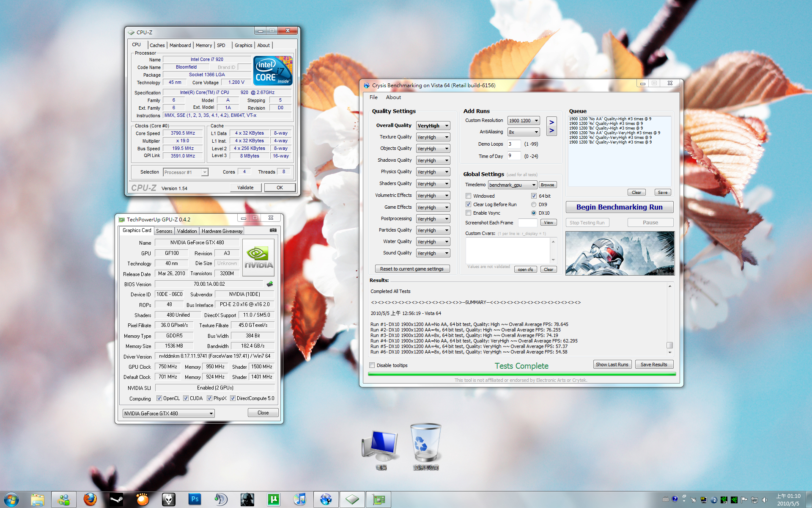The height and width of the screenshot is (508, 812).
Task: Open the AntiAliasing dropdown
Action: point(524,132)
